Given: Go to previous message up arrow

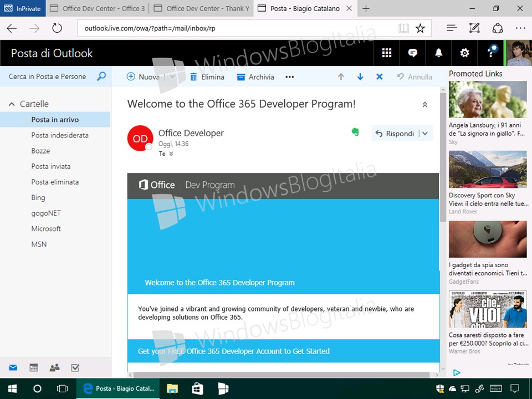Looking at the screenshot, I should tap(341, 77).
